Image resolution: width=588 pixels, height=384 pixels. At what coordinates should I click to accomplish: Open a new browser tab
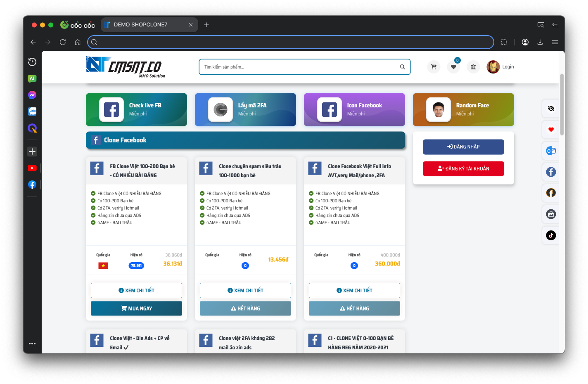pos(206,25)
